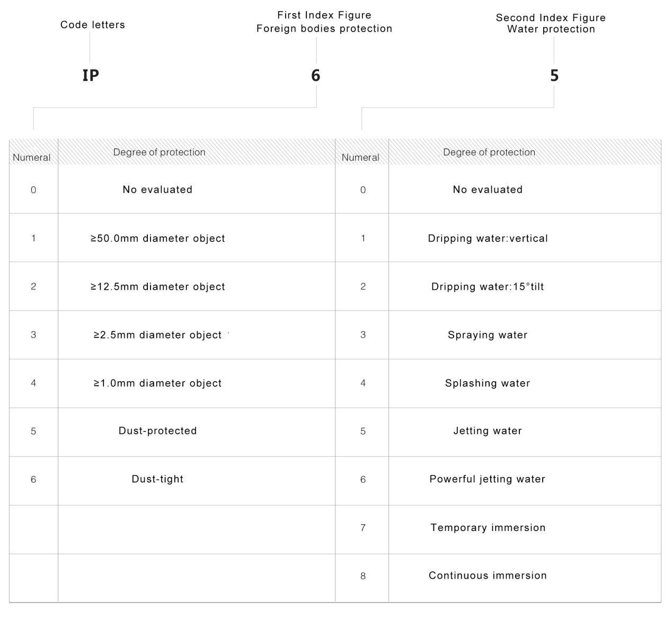Click the bold second index figure 5
The height and width of the screenshot is (620, 672).
point(554,75)
